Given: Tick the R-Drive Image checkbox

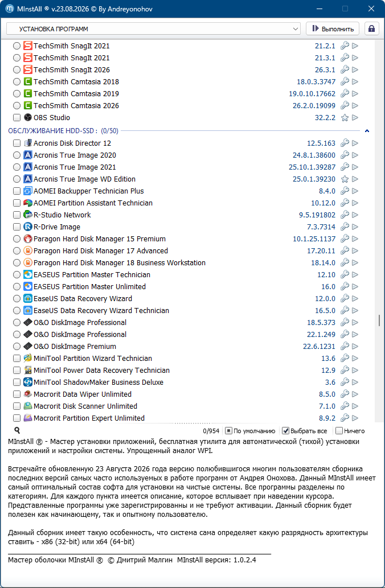Looking at the screenshot, I should [x=17, y=227].
